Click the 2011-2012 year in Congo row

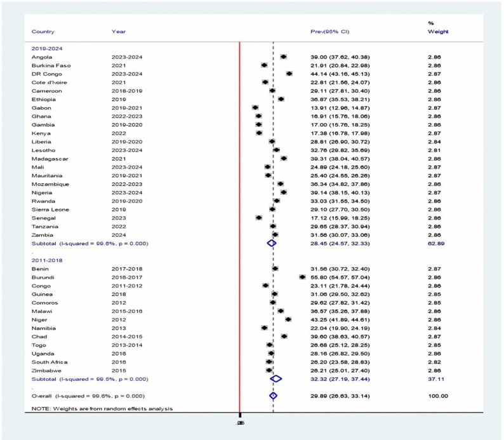tap(127, 286)
